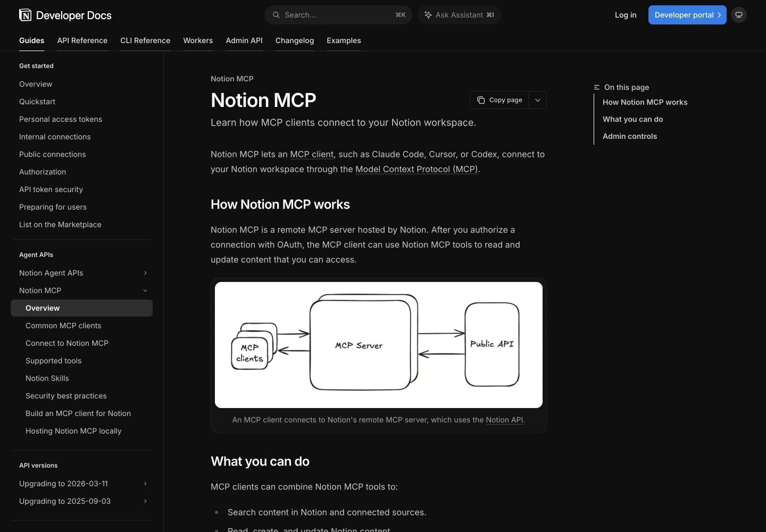Click the On this page list icon
Viewport: 766px width, 532px height.
(597, 87)
